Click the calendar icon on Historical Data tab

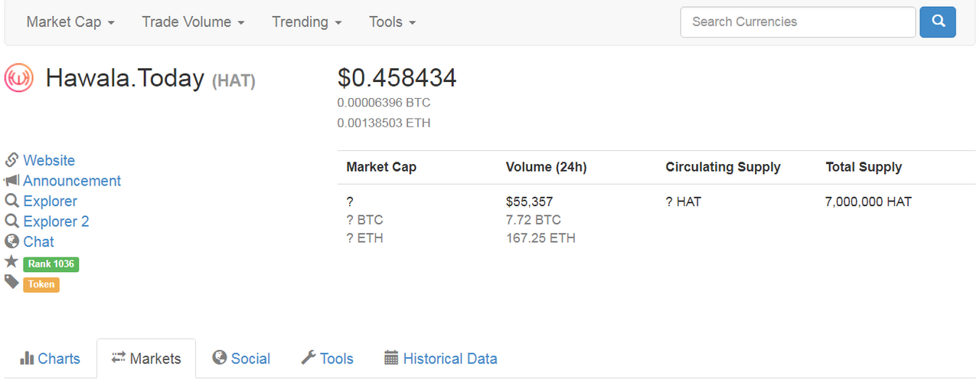point(391,358)
